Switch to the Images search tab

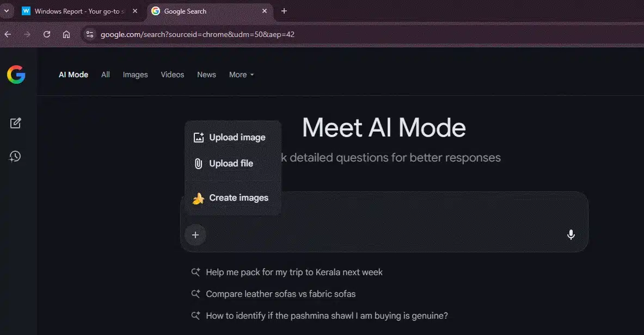tap(135, 75)
